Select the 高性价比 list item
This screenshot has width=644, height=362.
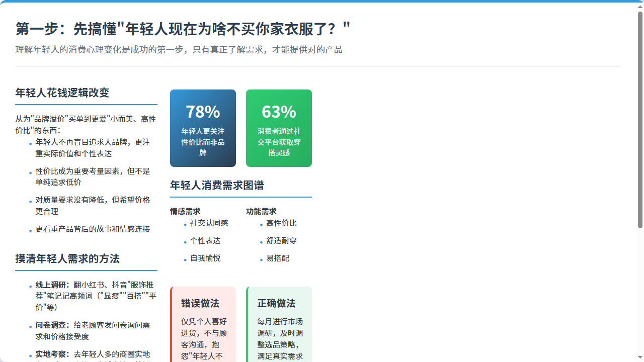coord(281,223)
